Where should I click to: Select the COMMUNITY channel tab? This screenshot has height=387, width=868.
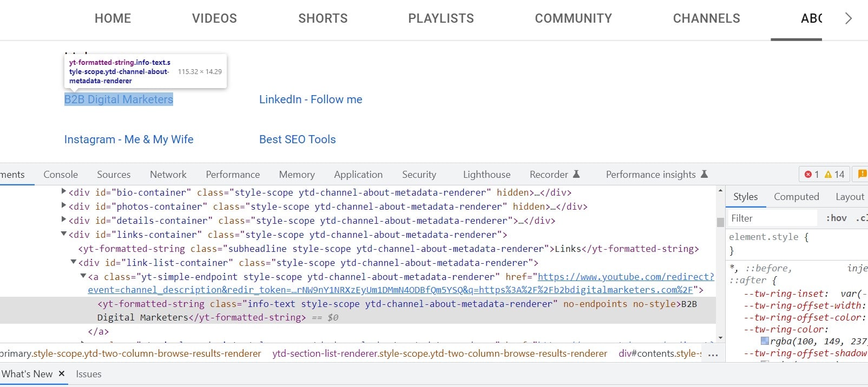pos(574,18)
